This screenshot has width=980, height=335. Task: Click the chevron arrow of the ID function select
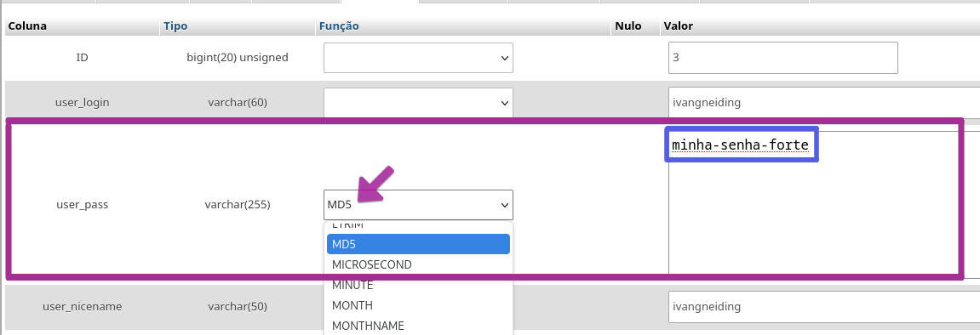(504, 58)
